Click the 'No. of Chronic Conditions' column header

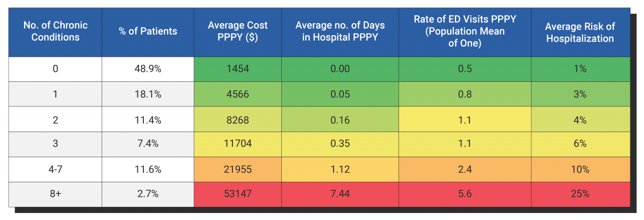click(55, 32)
